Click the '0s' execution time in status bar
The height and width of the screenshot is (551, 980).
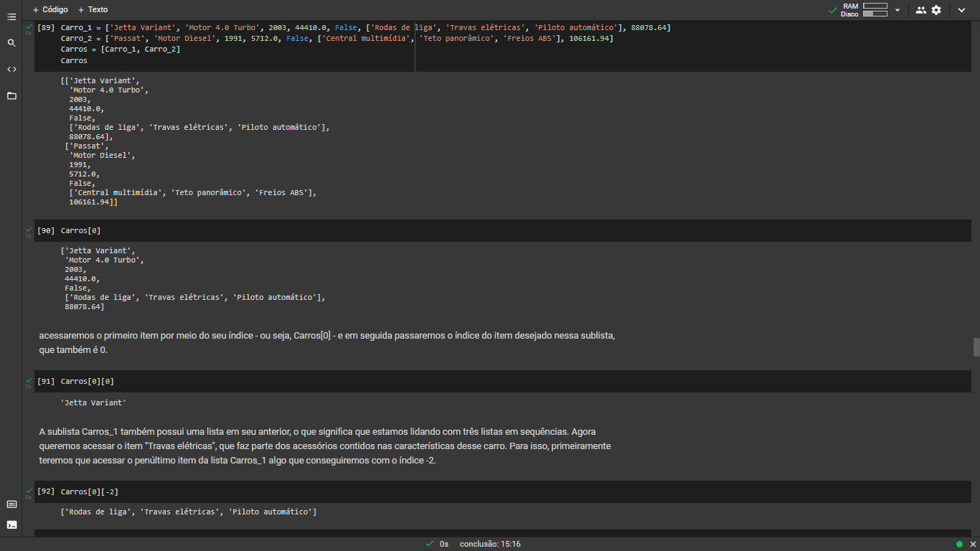click(x=444, y=544)
